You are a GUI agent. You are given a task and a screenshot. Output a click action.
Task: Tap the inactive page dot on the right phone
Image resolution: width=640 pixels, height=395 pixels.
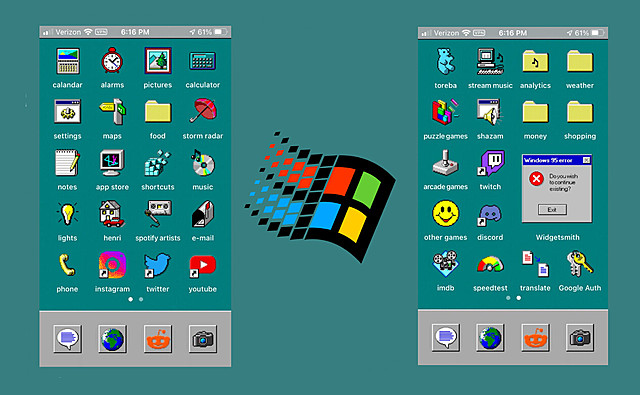coord(508,298)
